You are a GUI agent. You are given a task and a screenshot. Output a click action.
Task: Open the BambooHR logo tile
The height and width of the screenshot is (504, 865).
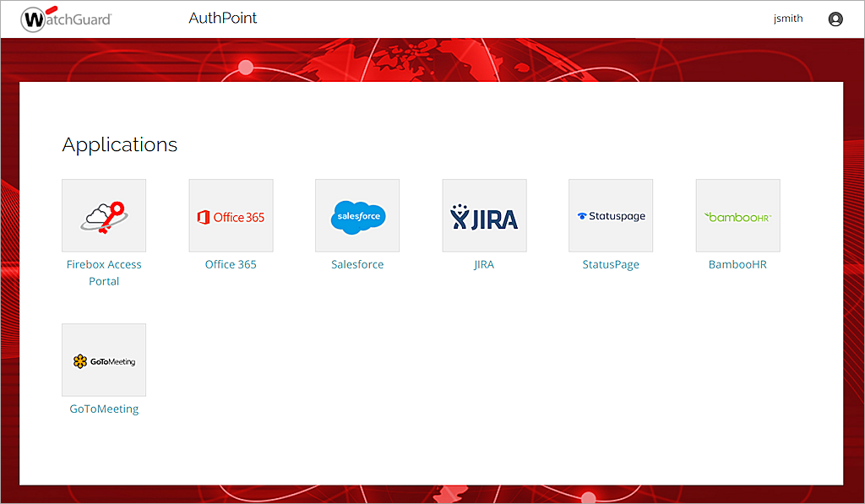tap(737, 215)
